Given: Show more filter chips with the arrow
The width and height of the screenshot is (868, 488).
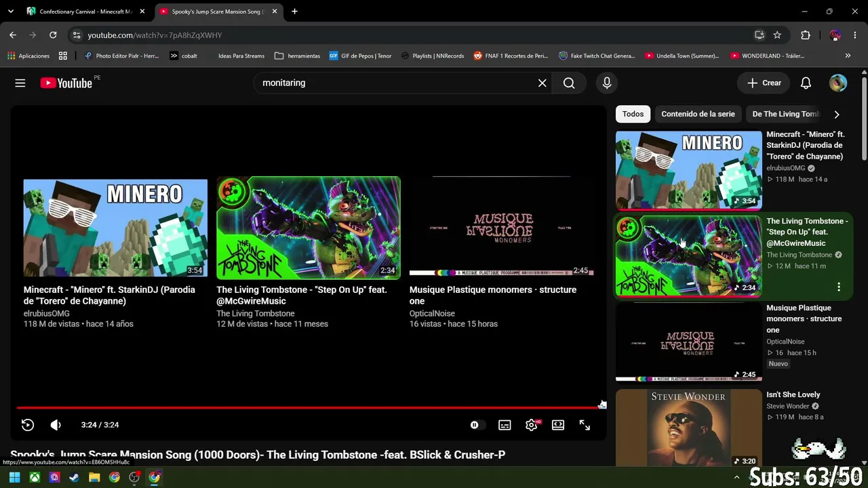Looking at the screenshot, I should tap(837, 115).
